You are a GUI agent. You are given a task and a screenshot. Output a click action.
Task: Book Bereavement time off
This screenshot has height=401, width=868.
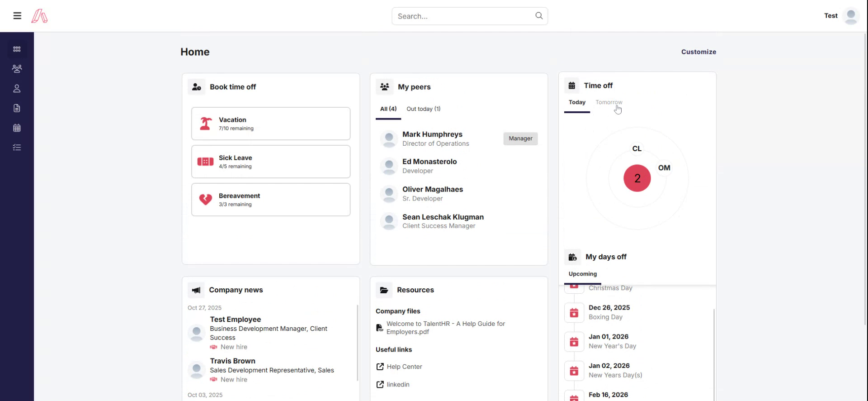tap(271, 200)
